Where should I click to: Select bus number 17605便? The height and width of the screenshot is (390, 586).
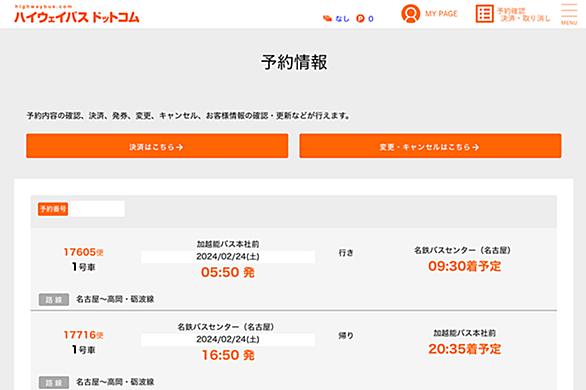(83, 252)
